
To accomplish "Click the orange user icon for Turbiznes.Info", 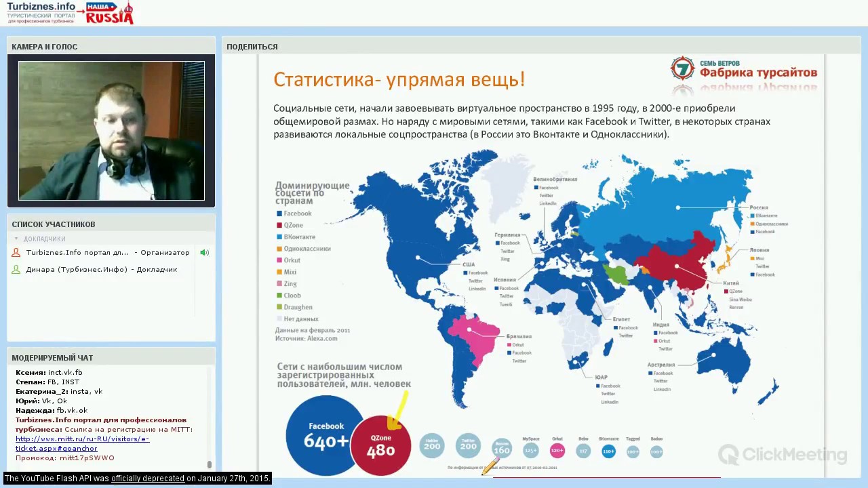I will coord(16,253).
